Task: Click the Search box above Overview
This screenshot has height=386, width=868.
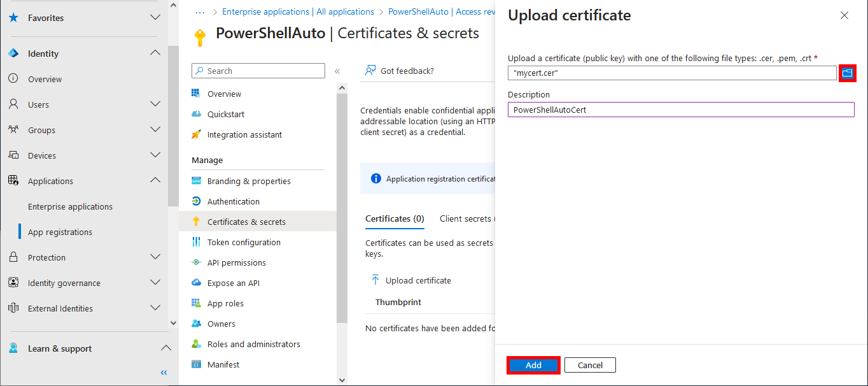Action: pos(258,70)
